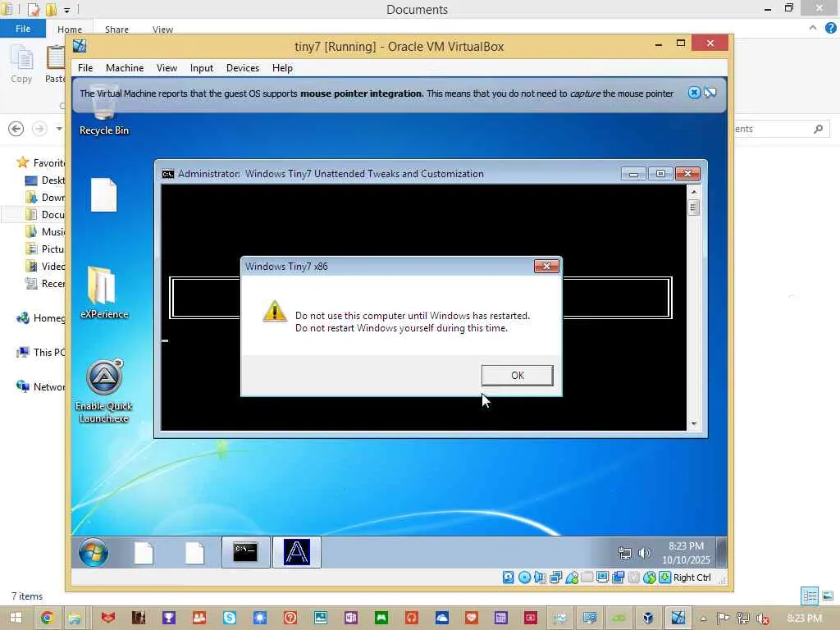Click the network adapters indicator in VirtualBox status bar
840x630 pixels.
556,577
